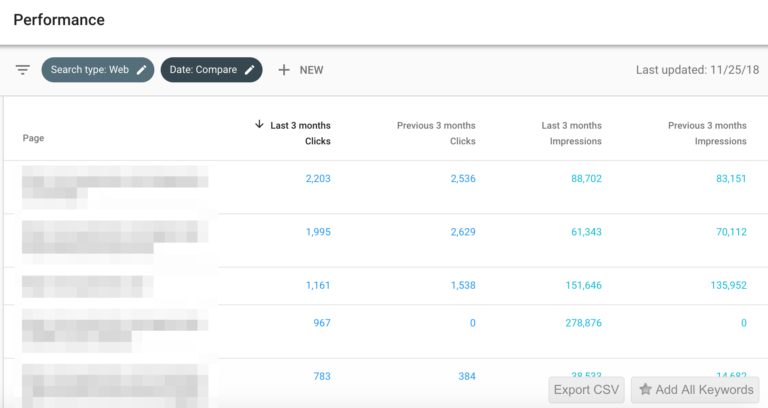The height and width of the screenshot is (408, 768).
Task: Sort by Previous 3 months Clicks column
Action: (436, 133)
